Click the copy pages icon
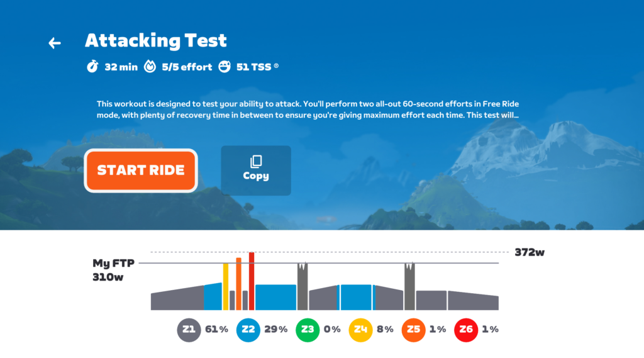 pyautogui.click(x=256, y=162)
